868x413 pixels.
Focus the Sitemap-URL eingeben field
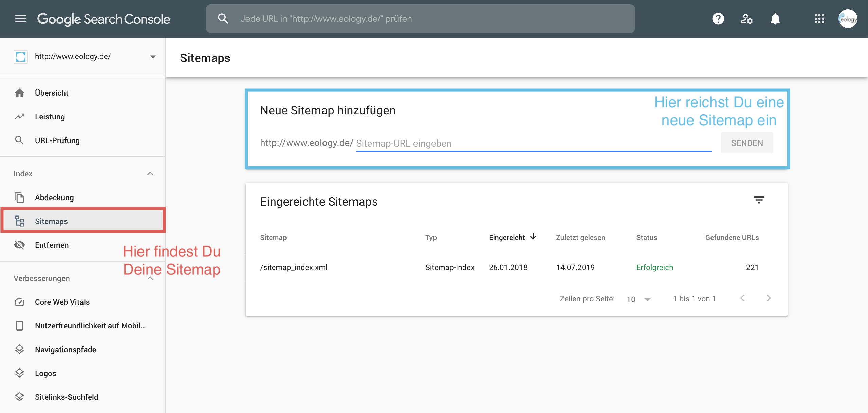(533, 143)
